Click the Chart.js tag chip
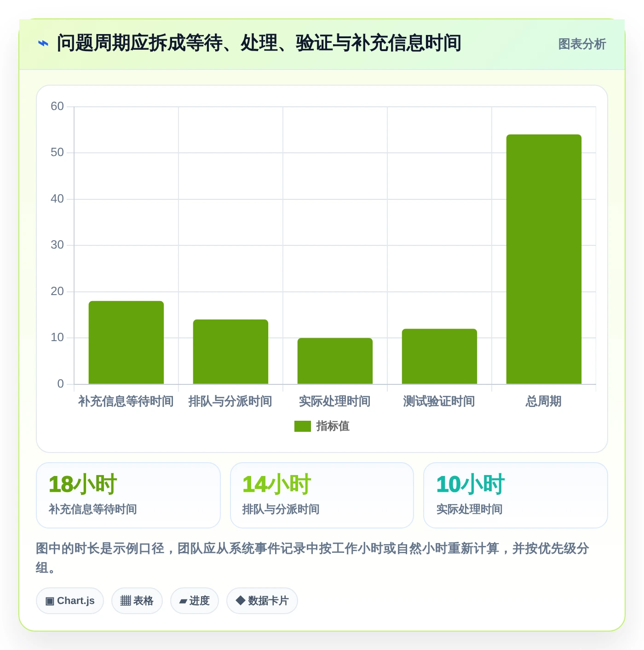Viewport: 644px width, 650px height. (x=70, y=601)
